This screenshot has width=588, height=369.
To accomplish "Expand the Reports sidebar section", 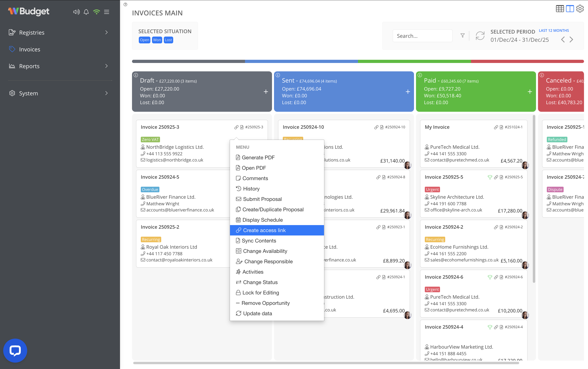I will 106,66.
